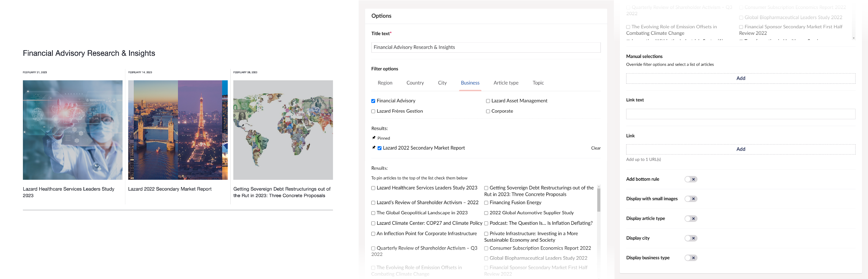
Task: Click the Pinned pushpin icon under Results
Action: (x=373, y=138)
